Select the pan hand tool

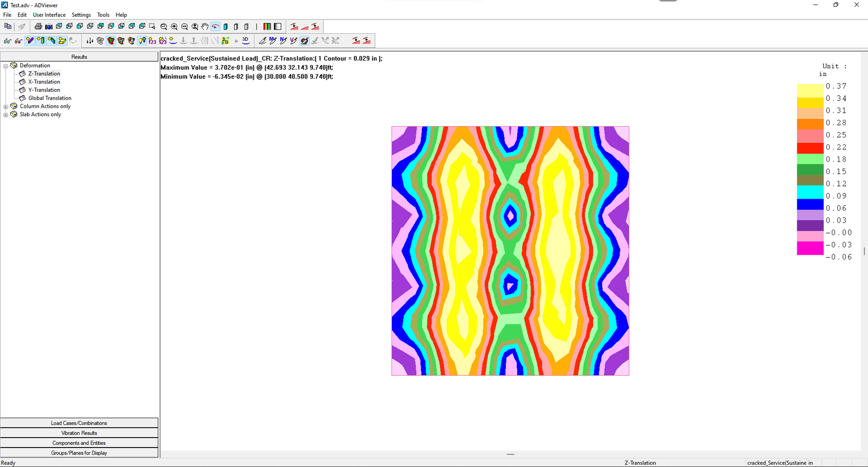[x=205, y=27]
